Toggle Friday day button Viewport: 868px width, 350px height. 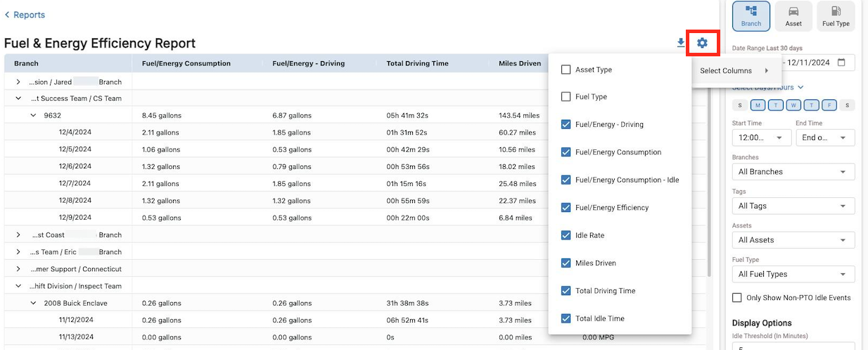click(829, 106)
